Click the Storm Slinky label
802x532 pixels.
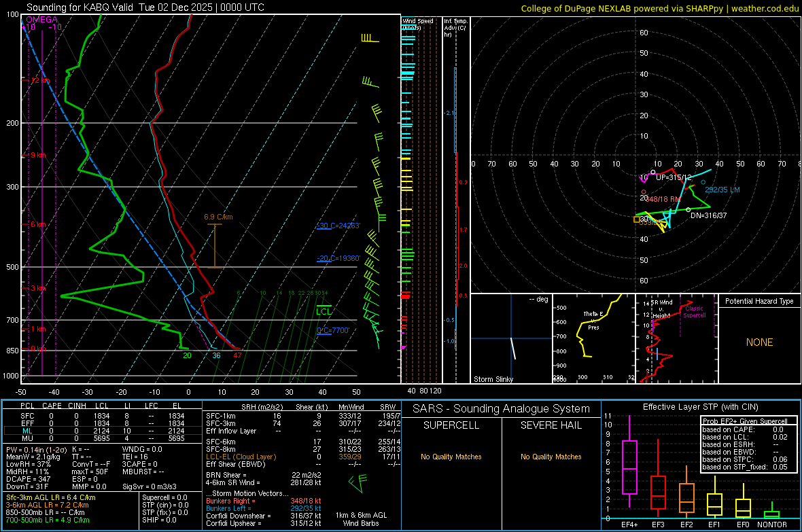[x=493, y=379]
